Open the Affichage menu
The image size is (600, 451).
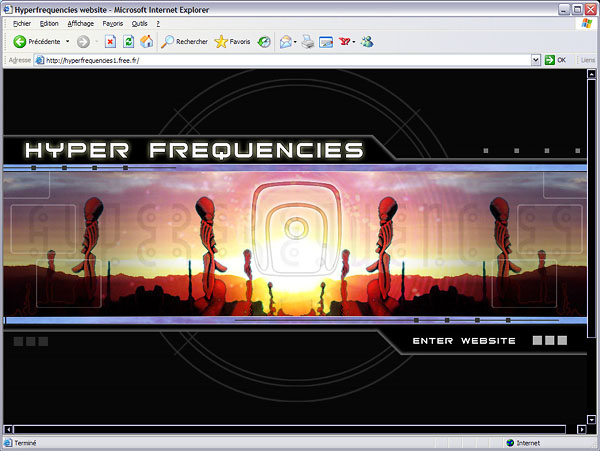[80, 24]
